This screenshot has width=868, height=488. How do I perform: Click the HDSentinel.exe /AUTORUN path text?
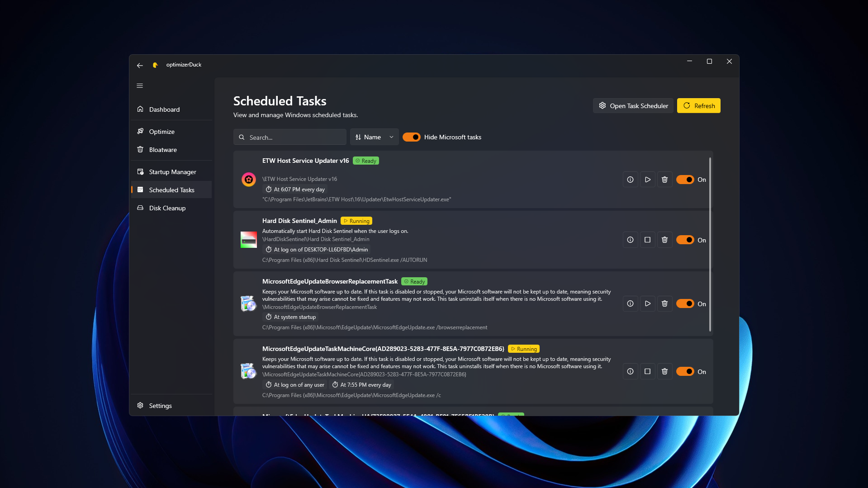click(x=345, y=260)
